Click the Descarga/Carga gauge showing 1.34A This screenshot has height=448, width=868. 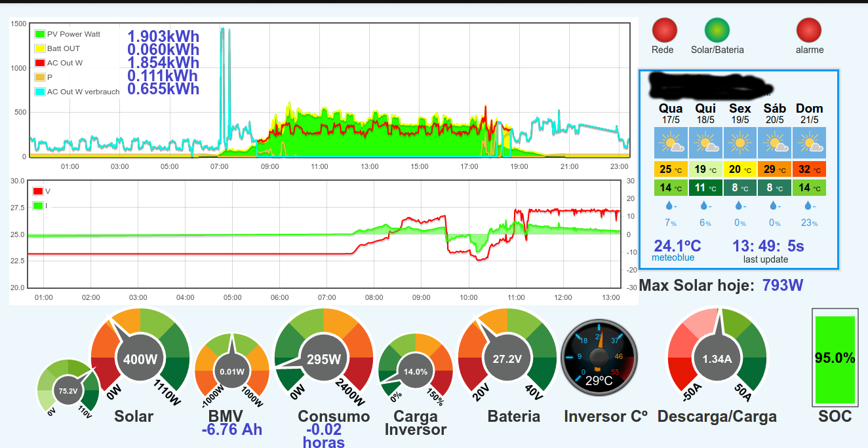(717, 358)
